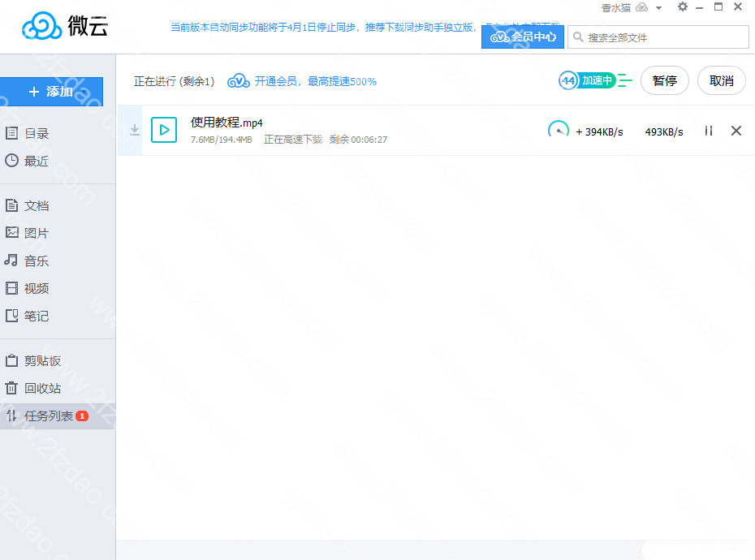Open 目录 in the sidebar
755x560 pixels.
(x=37, y=134)
